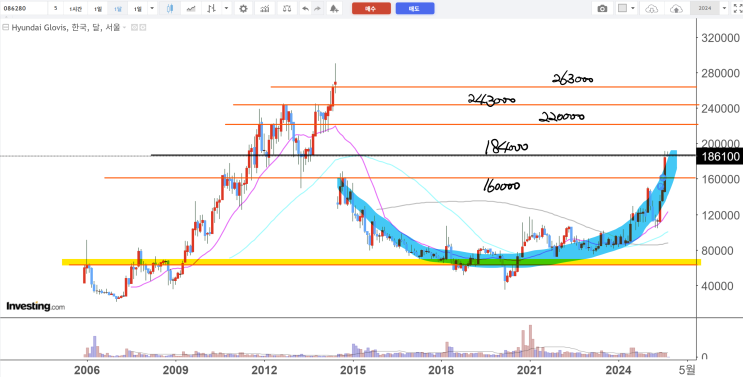The image size is (743, 377).
Task: Take a chart snapshot with camera icon
Action: click(x=602, y=9)
